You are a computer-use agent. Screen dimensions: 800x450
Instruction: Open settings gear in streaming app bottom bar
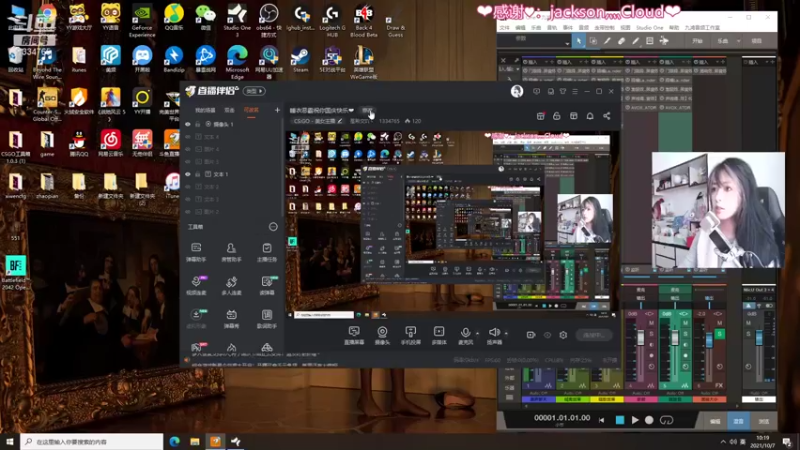[x=563, y=335]
